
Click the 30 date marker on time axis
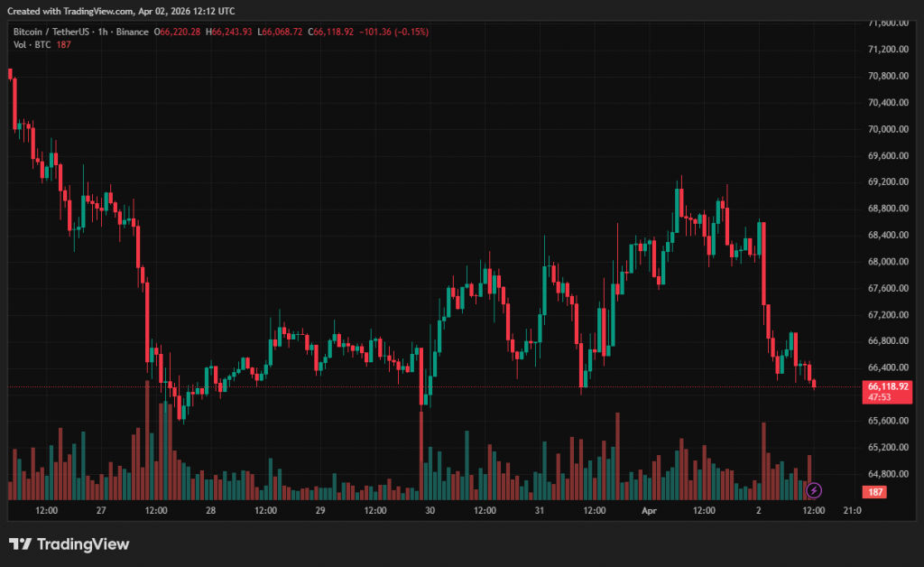(x=430, y=510)
